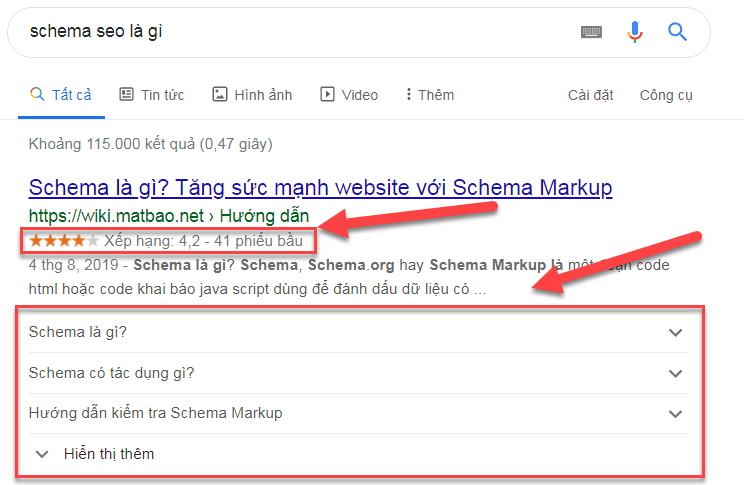Image resolution: width=744 pixels, height=485 pixels.
Task: Click the blue search magnifier button
Action: pos(677,32)
